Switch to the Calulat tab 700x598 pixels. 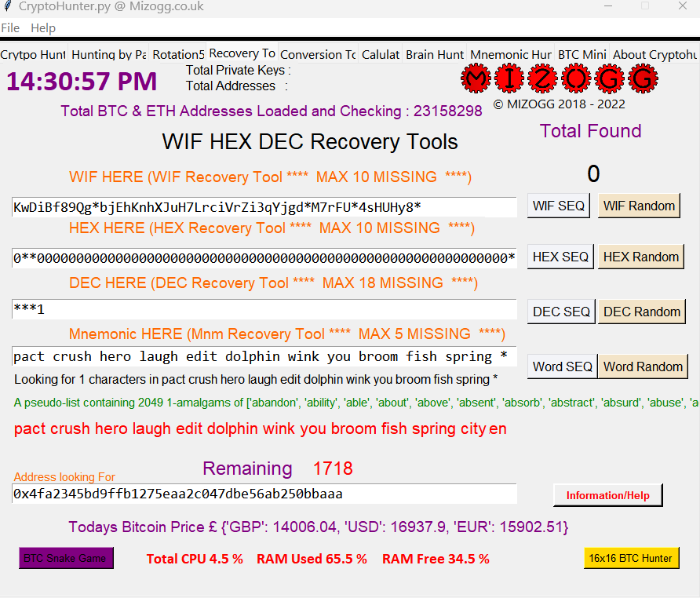click(381, 54)
